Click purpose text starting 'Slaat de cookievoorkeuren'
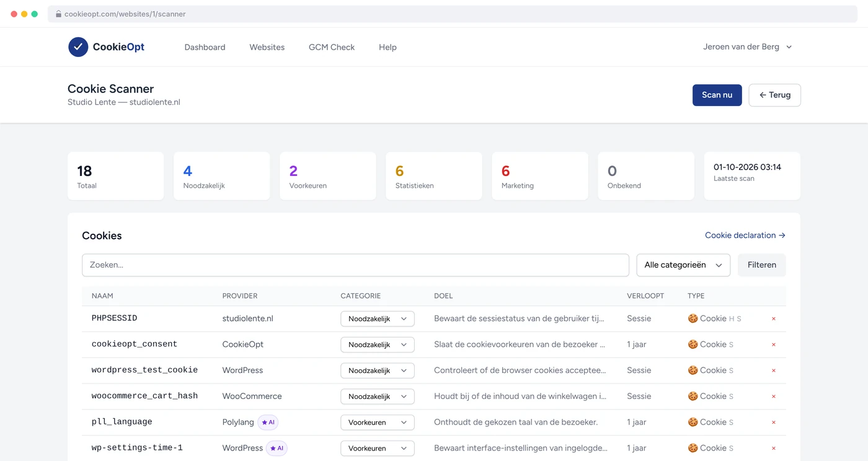This screenshot has height=461, width=868. 520,345
